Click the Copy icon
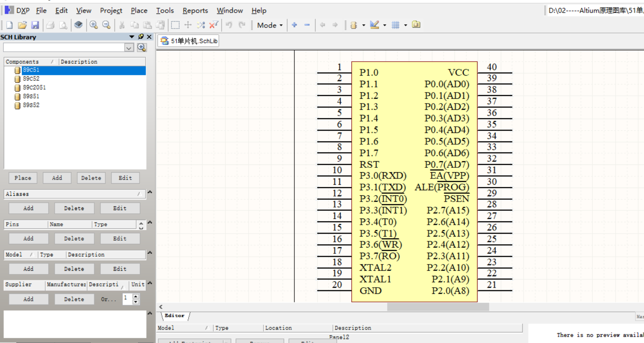The image size is (644, 343). 135,25
